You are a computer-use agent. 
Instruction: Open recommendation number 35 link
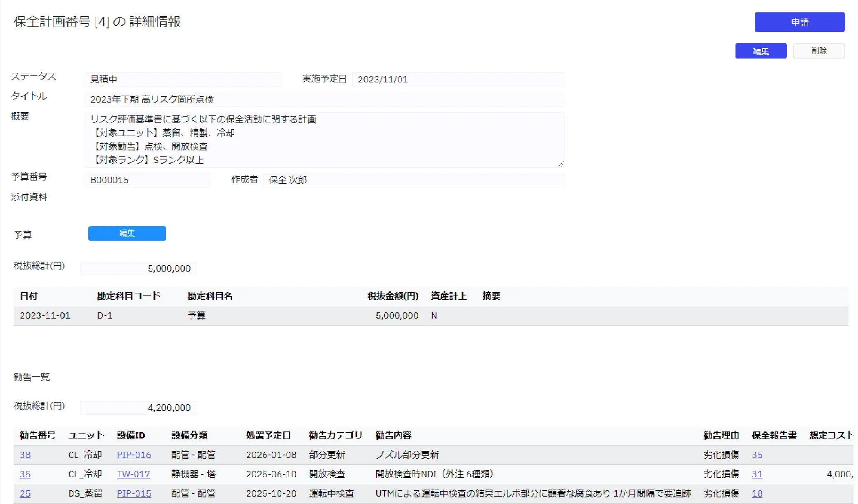click(x=25, y=474)
